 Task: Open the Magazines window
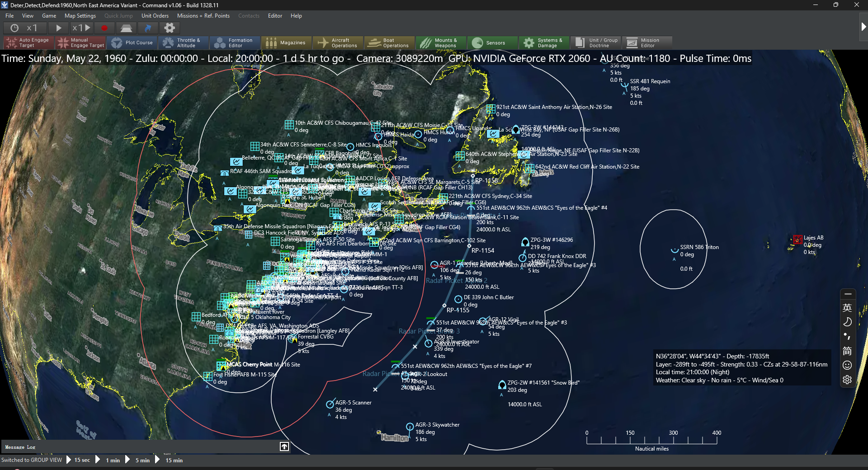286,42
